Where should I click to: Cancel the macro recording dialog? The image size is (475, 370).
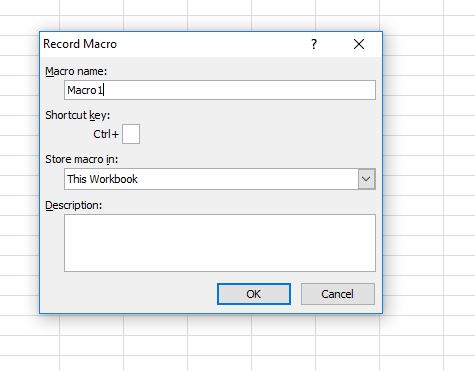[x=338, y=294]
